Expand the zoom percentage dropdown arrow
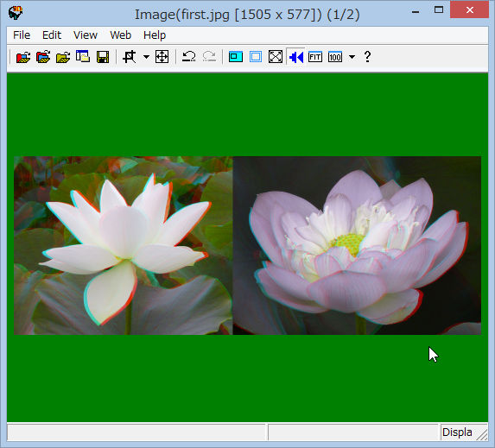Screen dimensions: 495x448 tap(352, 57)
